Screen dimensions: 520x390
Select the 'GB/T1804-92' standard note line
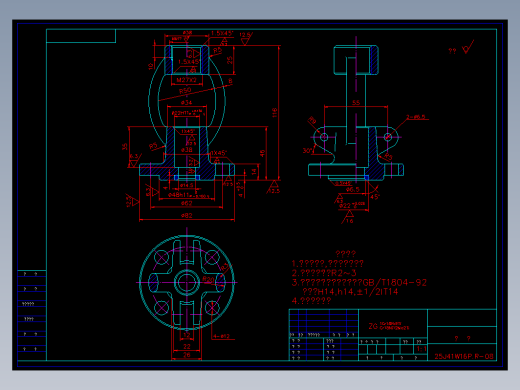pos(359,283)
